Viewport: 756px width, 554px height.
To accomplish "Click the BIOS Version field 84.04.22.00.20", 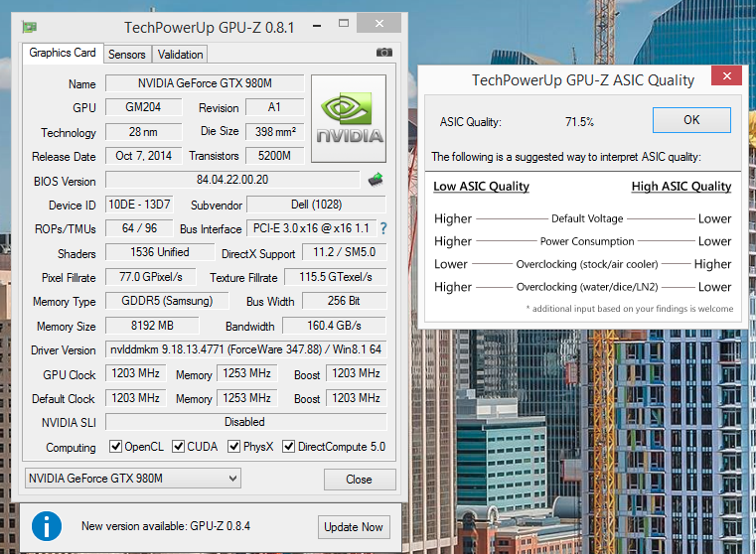I will pos(232,180).
